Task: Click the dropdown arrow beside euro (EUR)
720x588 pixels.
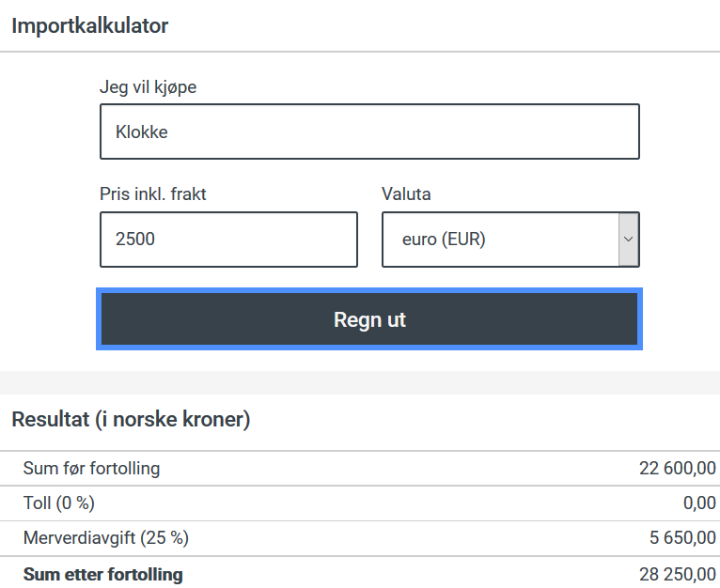Action: [629, 240]
